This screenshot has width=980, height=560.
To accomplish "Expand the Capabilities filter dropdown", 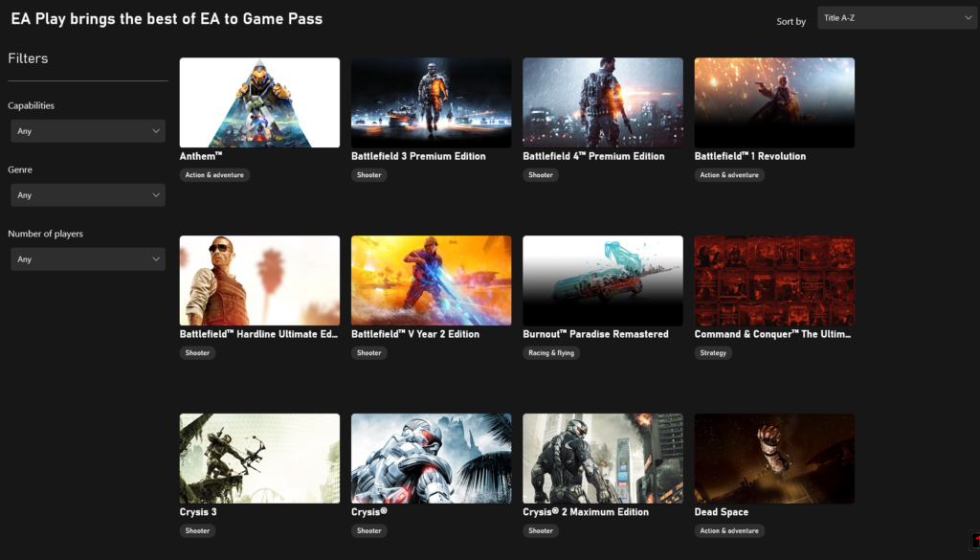I will pos(88,131).
